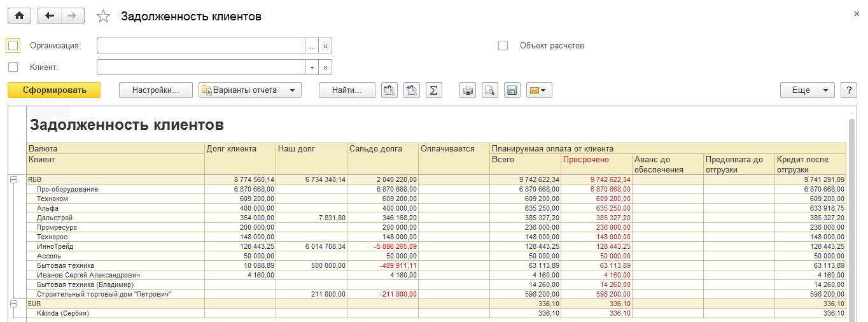Toggle the Клиент filter checkbox
The height and width of the screenshot is (322, 868).
point(13,67)
